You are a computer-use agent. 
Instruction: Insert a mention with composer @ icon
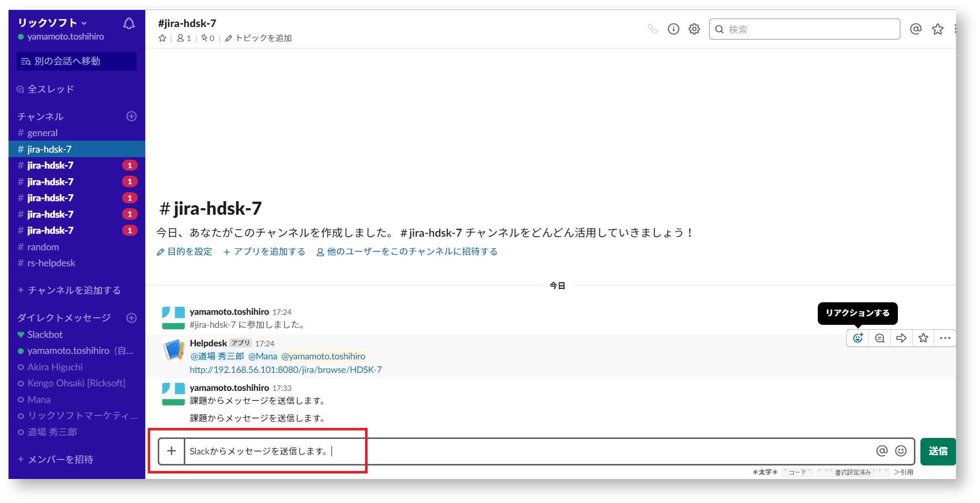(x=882, y=451)
